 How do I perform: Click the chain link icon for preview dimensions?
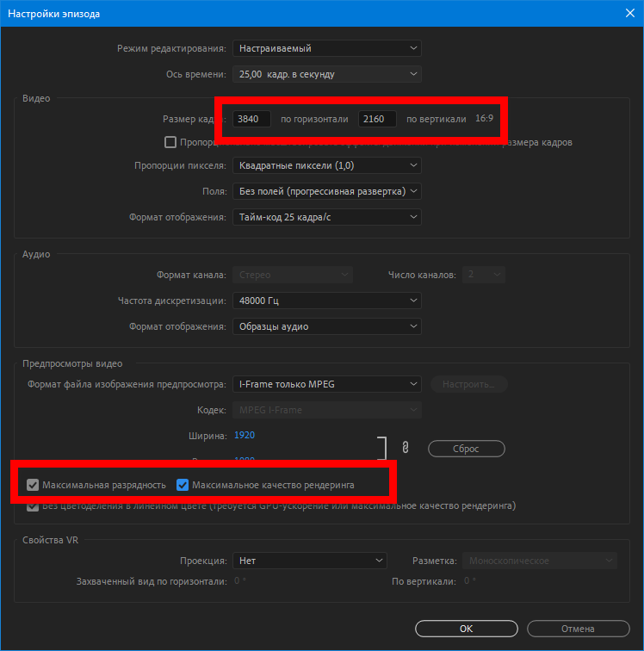404,447
